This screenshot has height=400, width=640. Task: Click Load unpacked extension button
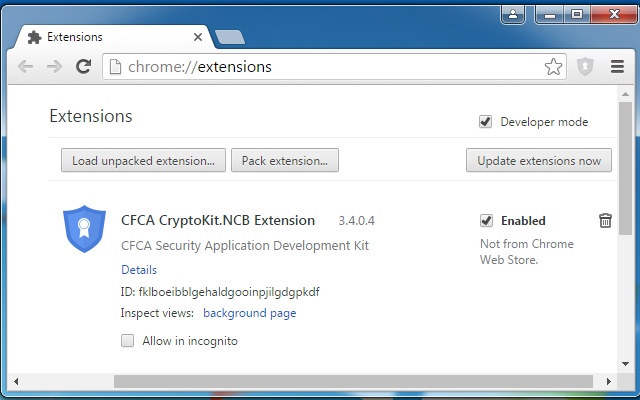[143, 160]
